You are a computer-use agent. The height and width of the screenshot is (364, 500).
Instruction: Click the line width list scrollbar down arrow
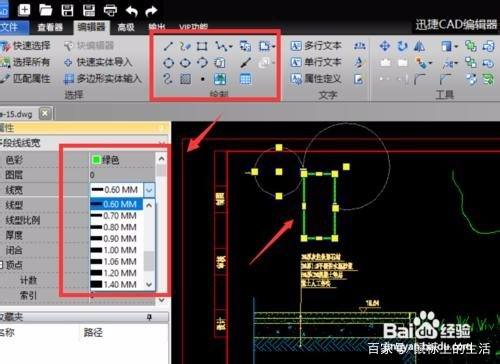149,284
